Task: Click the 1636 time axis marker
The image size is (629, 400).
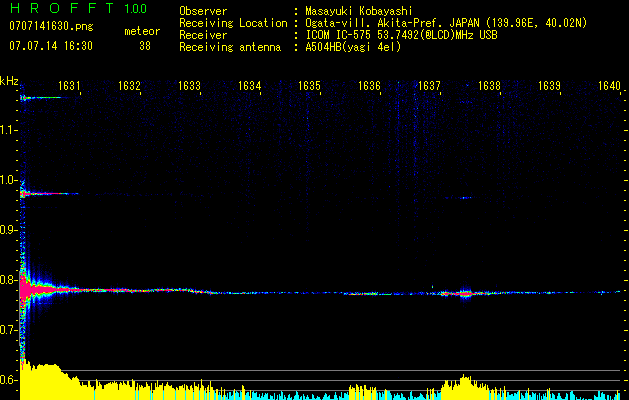Action: click(x=369, y=86)
